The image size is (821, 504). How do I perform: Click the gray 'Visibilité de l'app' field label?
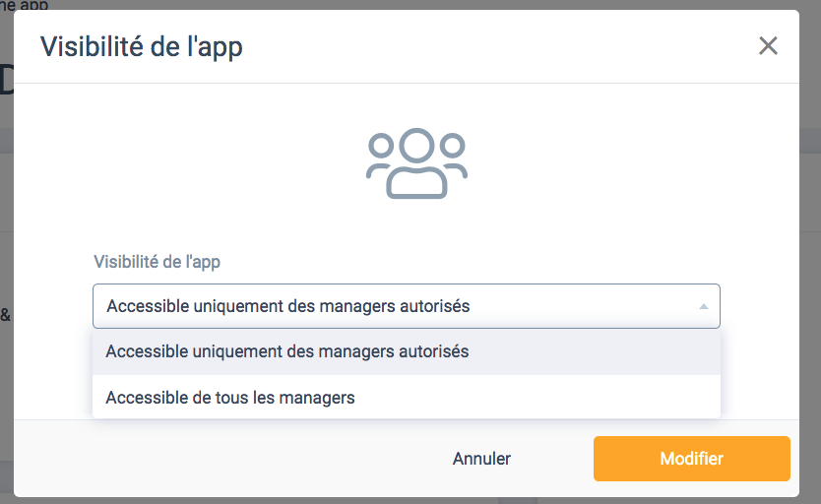pos(158,261)
